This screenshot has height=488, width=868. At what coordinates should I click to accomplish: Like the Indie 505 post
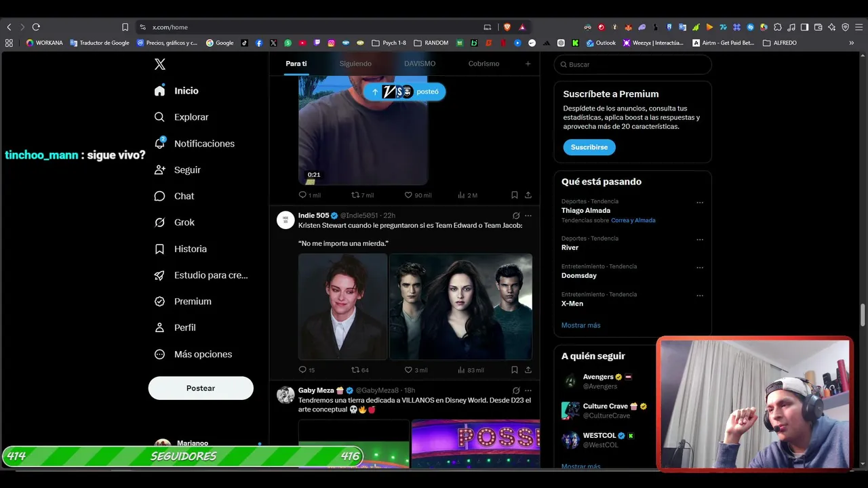coord(416,370)
